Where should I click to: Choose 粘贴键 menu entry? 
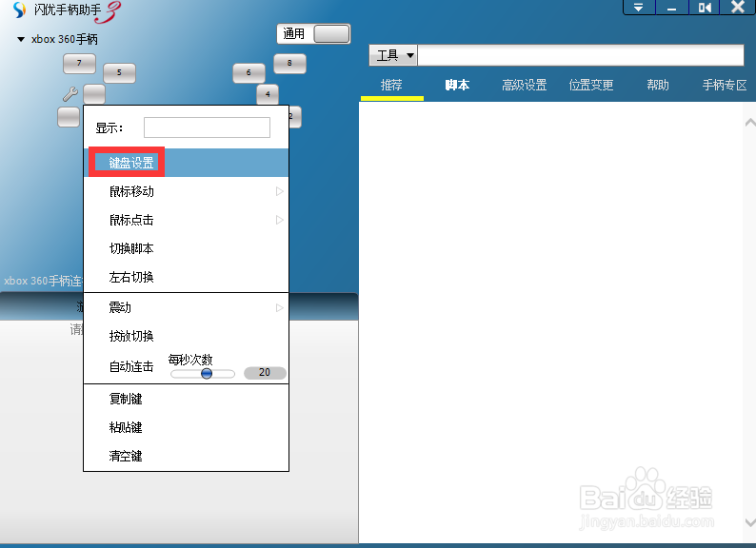pos(186,427)
